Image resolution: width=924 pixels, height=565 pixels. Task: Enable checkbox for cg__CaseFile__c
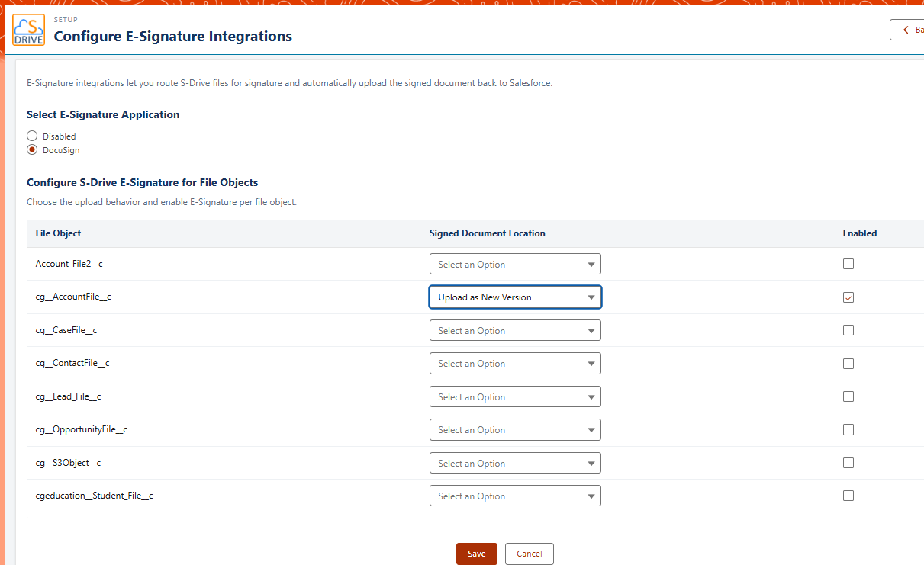click(848, 330)
